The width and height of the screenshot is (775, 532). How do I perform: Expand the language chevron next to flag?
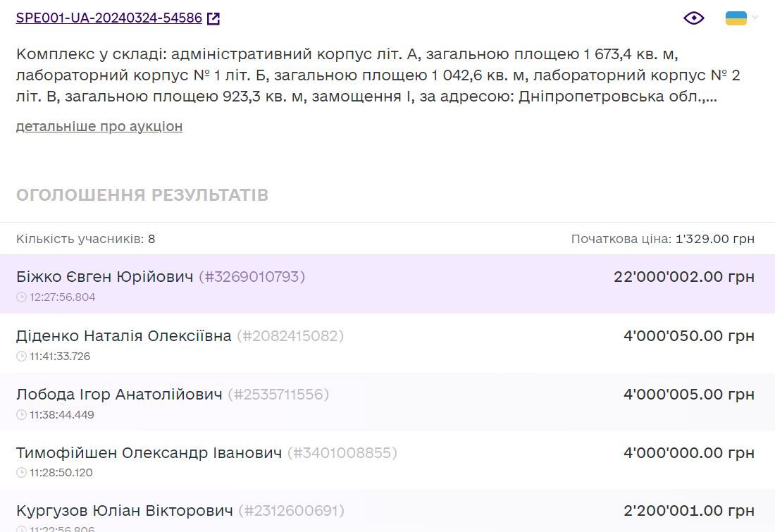(755, 18)
